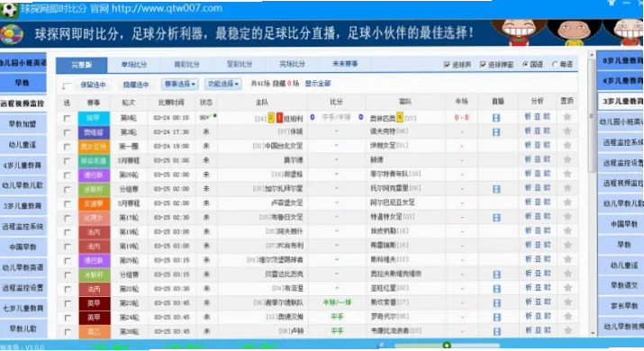The image size is (644, 351).
Task: Click the scrollbar up arrow
Action: click(x=592, y=55)
